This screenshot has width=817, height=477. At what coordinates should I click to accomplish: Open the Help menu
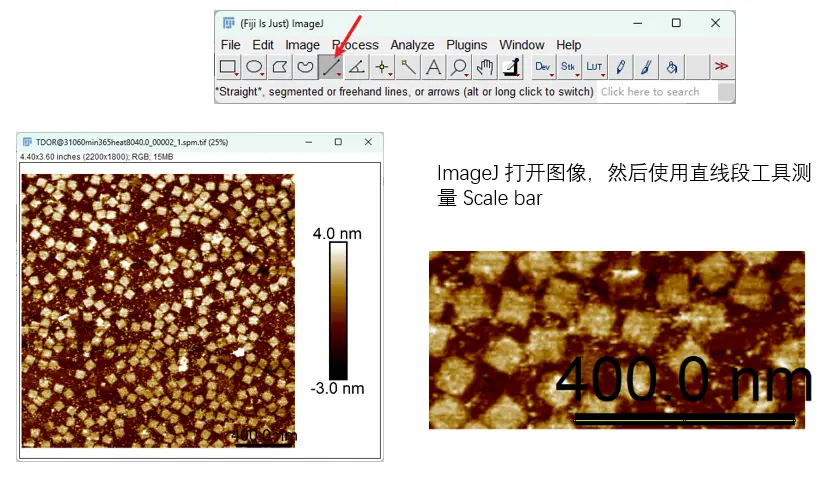coord(568,45)
